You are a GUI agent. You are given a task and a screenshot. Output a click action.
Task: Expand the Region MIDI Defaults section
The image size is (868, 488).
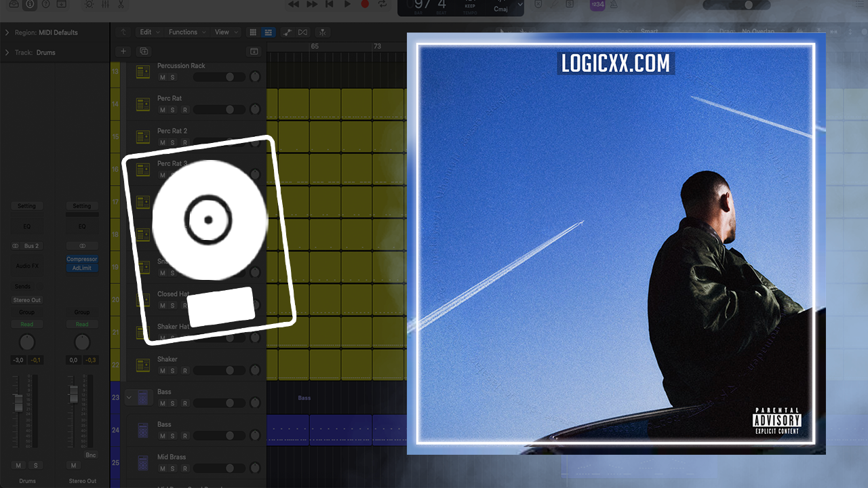click(7, 33)
